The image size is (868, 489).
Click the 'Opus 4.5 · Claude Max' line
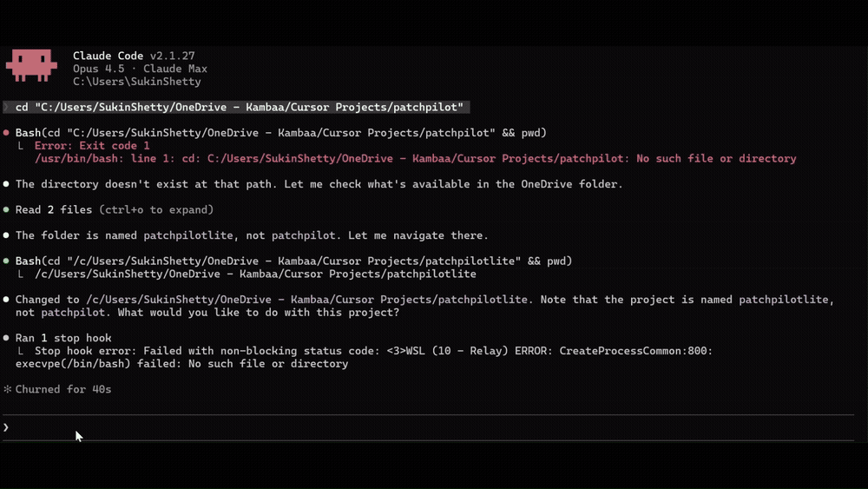(140, 69)
